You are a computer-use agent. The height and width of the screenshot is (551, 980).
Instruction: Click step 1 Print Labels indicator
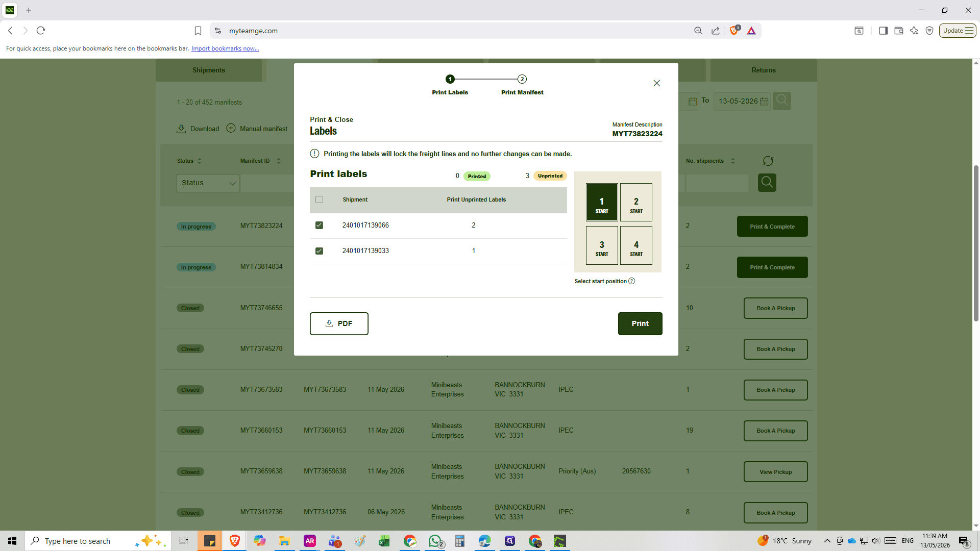tap(450, 79)
